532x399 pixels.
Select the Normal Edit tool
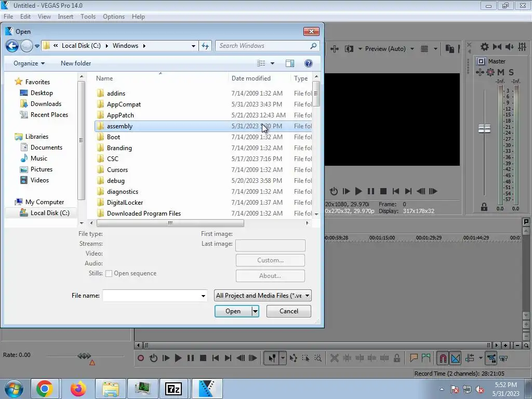click(x=272, y=358)
